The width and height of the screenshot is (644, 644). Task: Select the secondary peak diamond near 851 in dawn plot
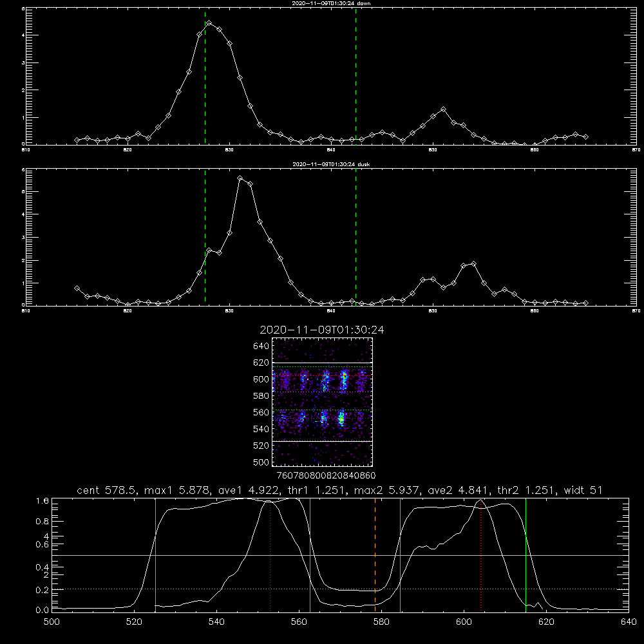click(443, 109)
